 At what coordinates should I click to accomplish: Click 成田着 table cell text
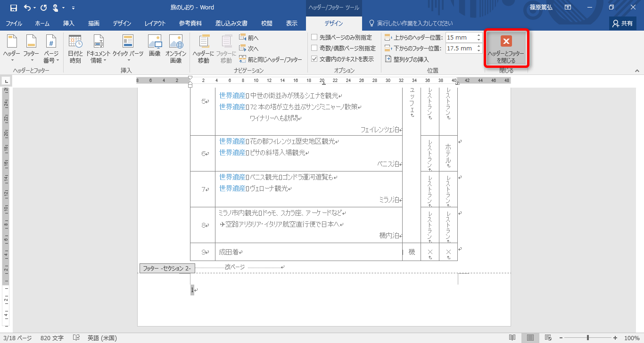[x=229, y=252]
